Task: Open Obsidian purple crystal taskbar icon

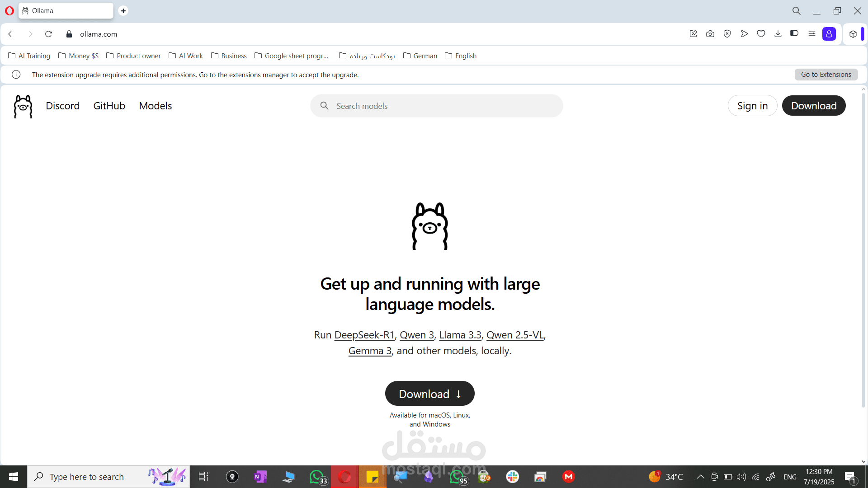Action: pos(429,477)
